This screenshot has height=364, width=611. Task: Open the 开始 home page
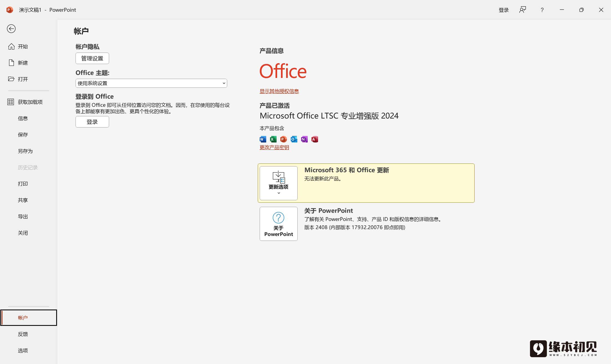pos(28,47)
